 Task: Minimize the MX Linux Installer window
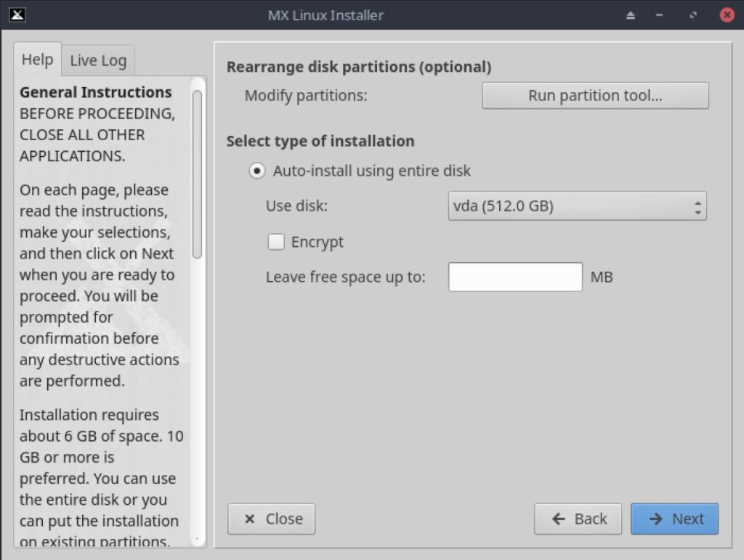659,15
